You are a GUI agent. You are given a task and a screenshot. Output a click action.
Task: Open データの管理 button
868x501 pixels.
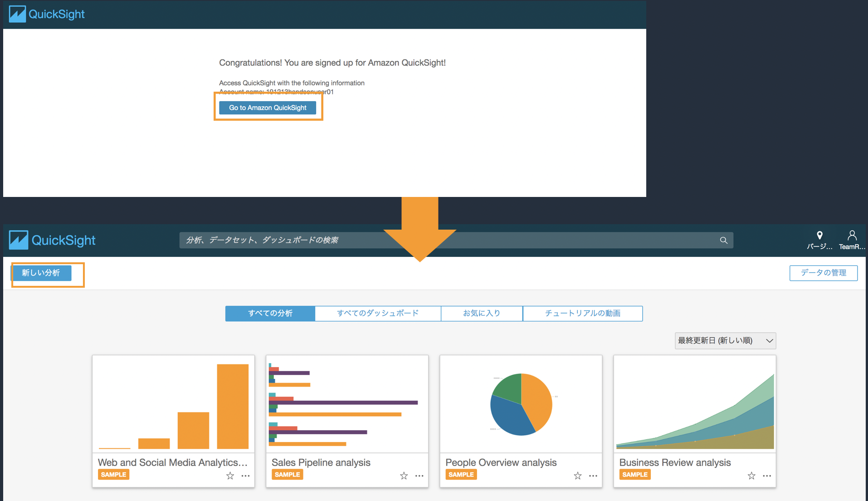[x=823, y=273]
